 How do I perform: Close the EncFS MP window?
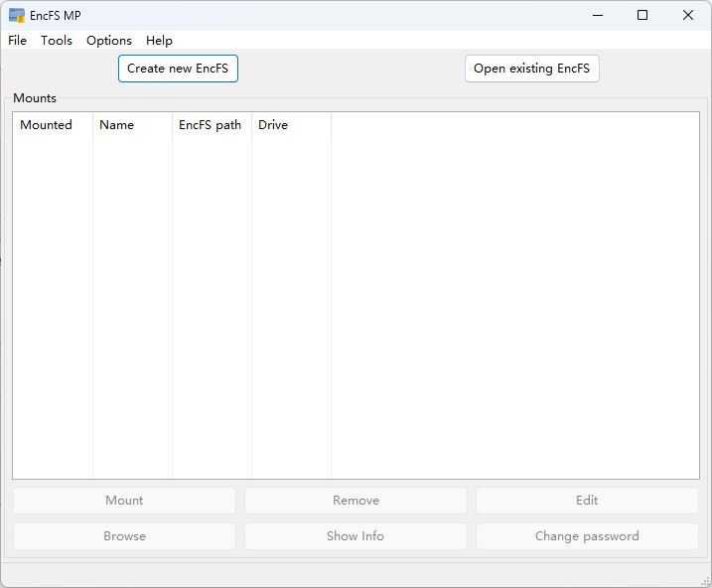(x=688, y=15)
